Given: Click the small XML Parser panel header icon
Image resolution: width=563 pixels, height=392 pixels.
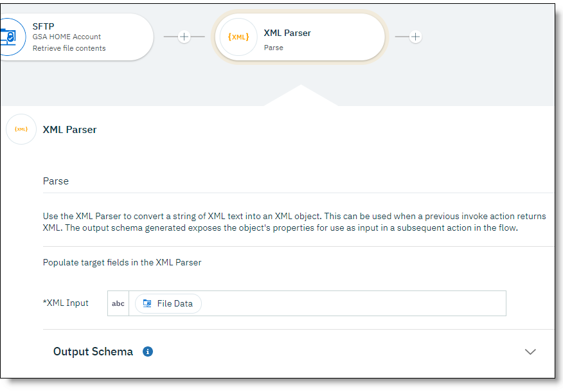Looking at the screenshot, I should [21, 129].
